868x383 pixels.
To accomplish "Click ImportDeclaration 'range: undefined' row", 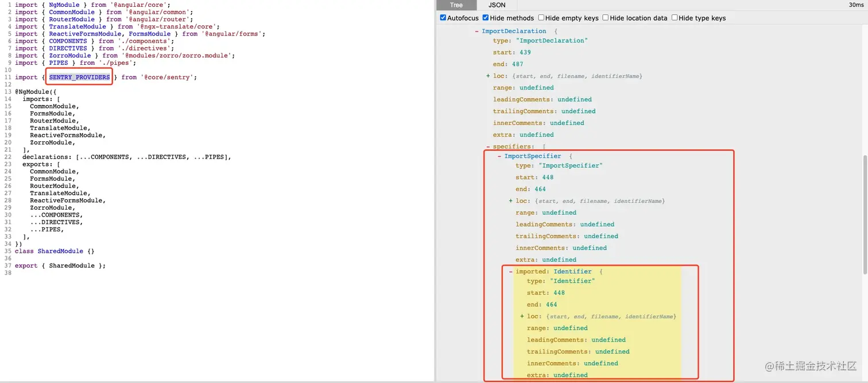I will point(524,88).
